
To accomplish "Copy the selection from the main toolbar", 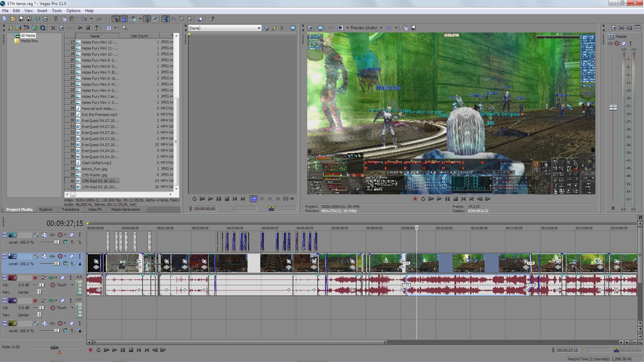I will click(64, 19).
